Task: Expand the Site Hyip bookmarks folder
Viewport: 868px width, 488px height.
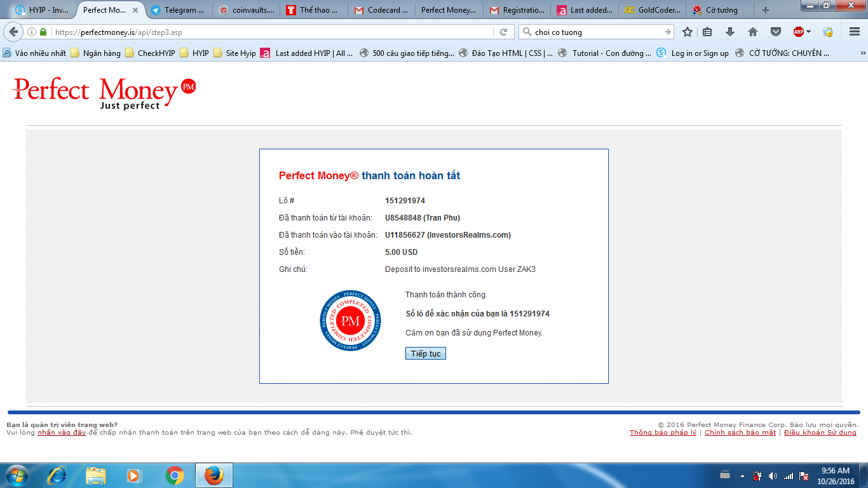Action: [x=234, y=53]
